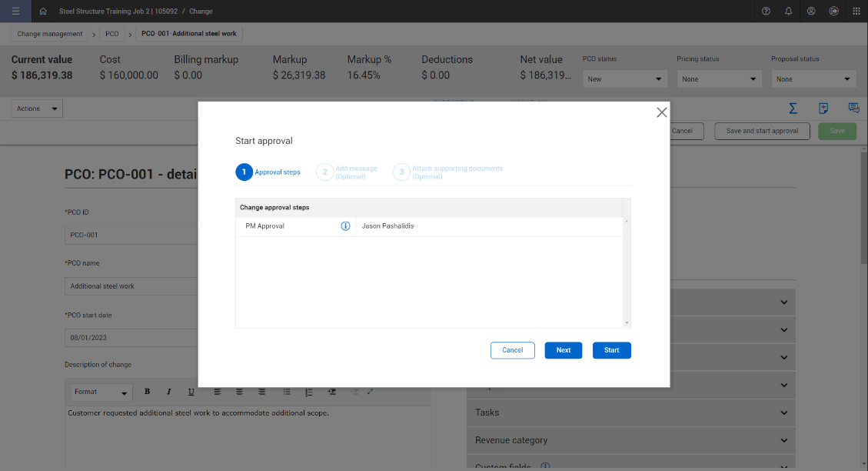
Task: Open the PCO status dropdown
Action: pos(624,79)
